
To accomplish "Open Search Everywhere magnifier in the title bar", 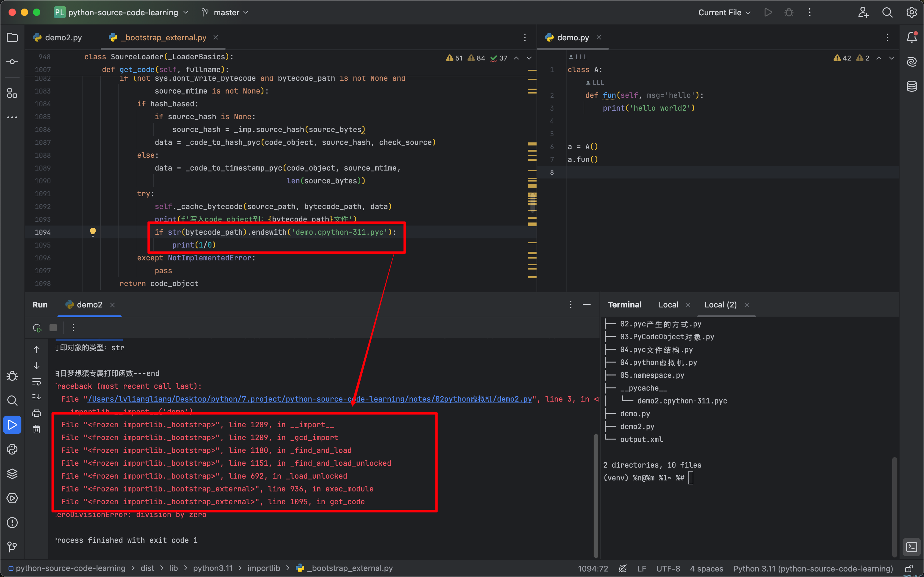I will tap(887, 12).
